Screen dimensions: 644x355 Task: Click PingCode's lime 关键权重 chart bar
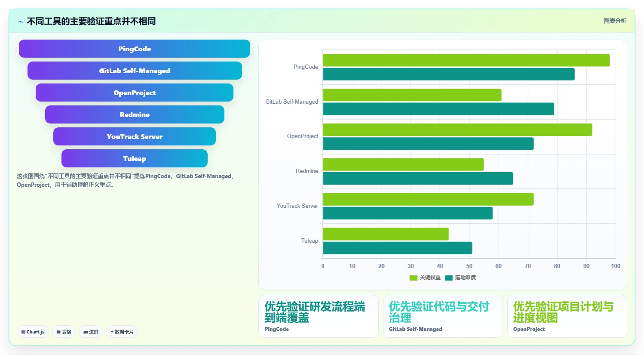pyautogui.click(x=466, y=60)
